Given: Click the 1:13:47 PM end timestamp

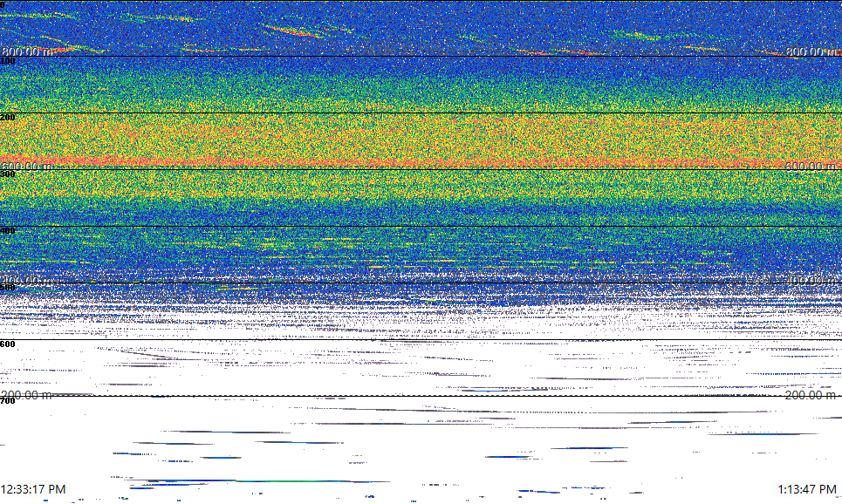Looking at the screenshot, I should [807, 489].
